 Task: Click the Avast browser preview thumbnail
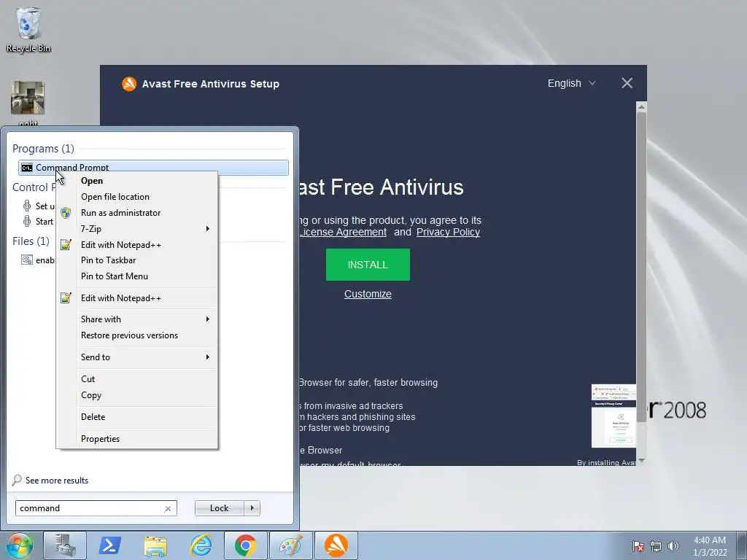[614, 416]
